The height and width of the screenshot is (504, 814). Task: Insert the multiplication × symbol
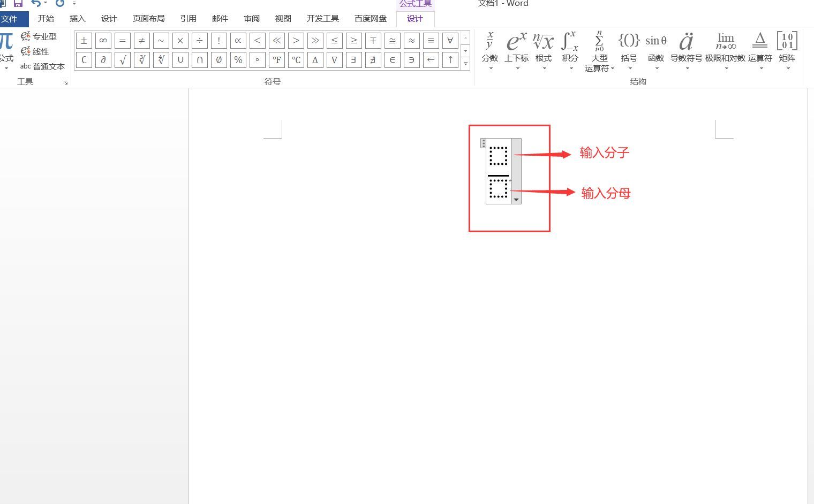180,41
